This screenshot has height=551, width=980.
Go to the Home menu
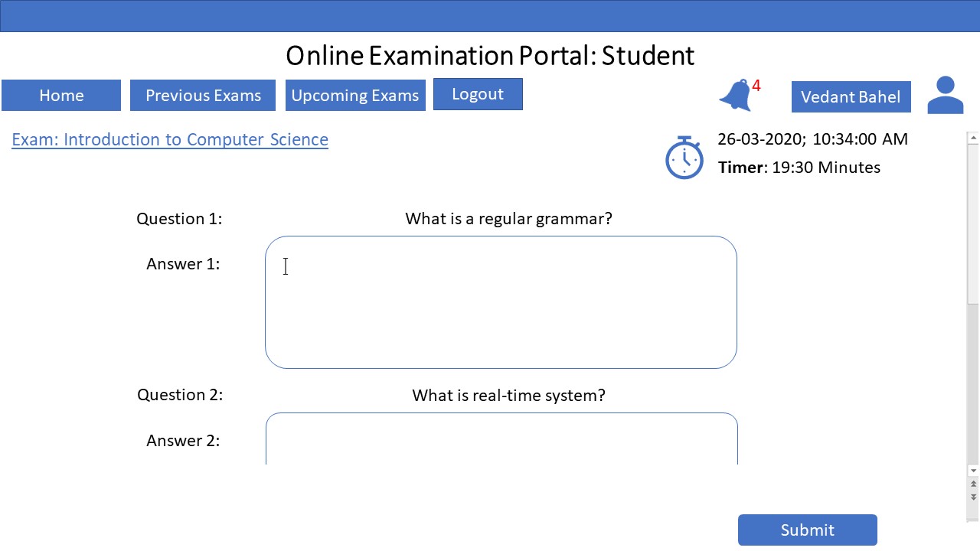(x=61, y=96)
